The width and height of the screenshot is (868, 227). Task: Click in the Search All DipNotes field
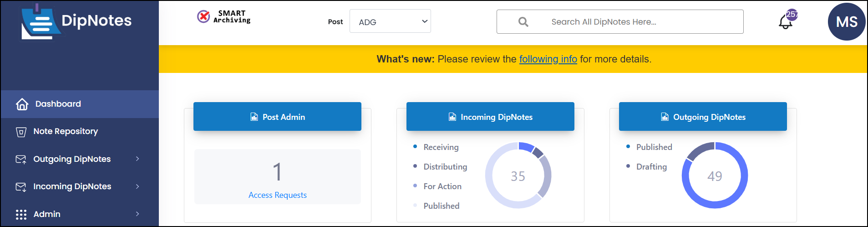(x=620, y=22)
